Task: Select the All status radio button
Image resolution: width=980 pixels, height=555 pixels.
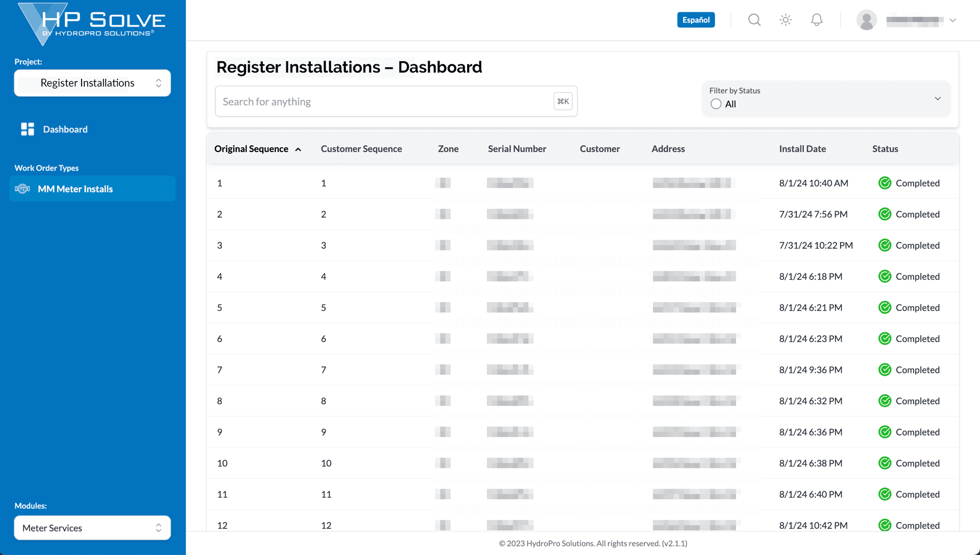Action: (716, 104)
